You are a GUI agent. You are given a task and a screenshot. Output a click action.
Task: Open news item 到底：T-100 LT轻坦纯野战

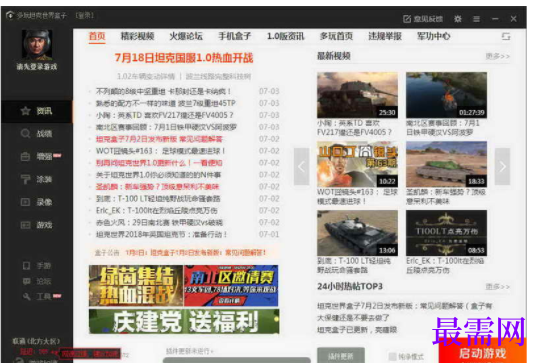pyautogui.click(x=158, y=199)
